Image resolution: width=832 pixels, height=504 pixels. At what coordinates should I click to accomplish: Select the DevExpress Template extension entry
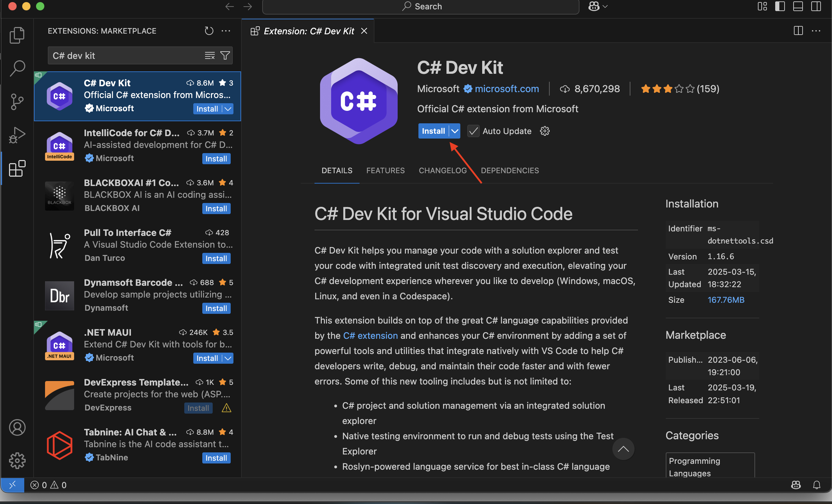(x=138, y=396)
